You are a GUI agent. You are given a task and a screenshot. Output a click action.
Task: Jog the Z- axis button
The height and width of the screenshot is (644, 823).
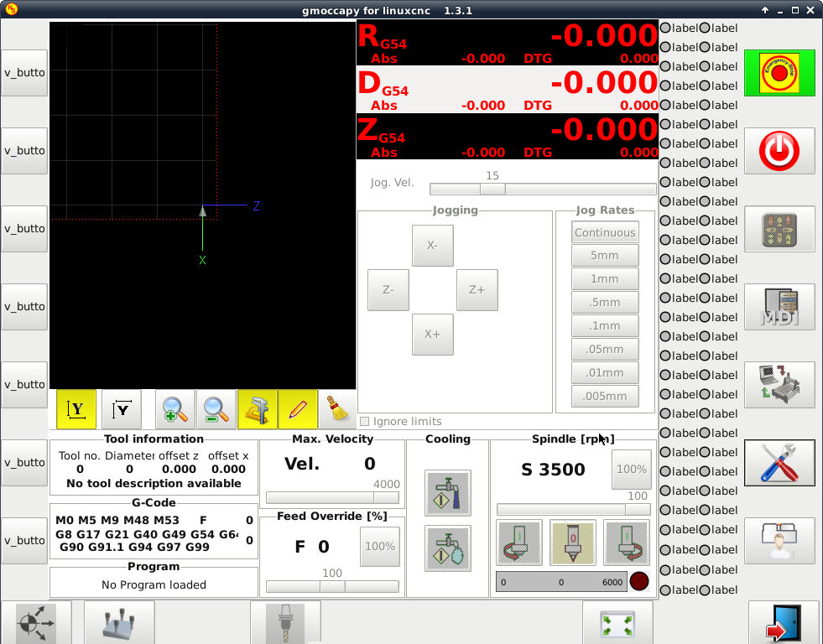click(388, 290)
